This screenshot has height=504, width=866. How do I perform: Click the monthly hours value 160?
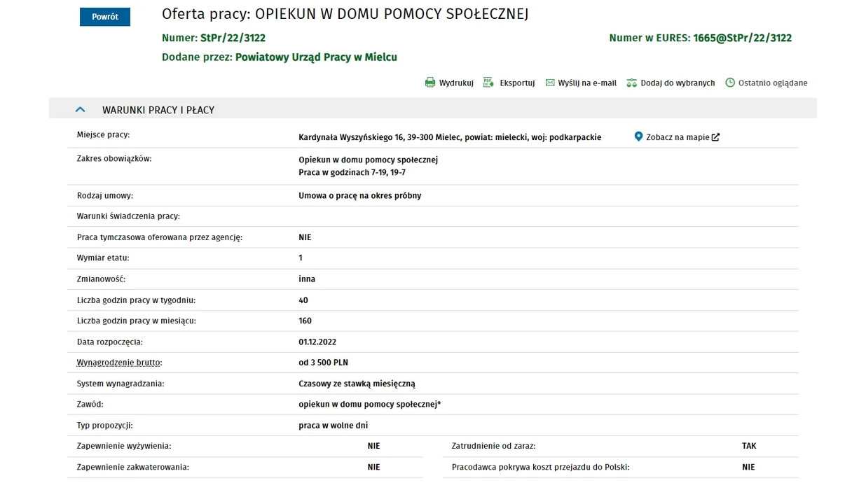pyautogui.click(x=305, y=321)
